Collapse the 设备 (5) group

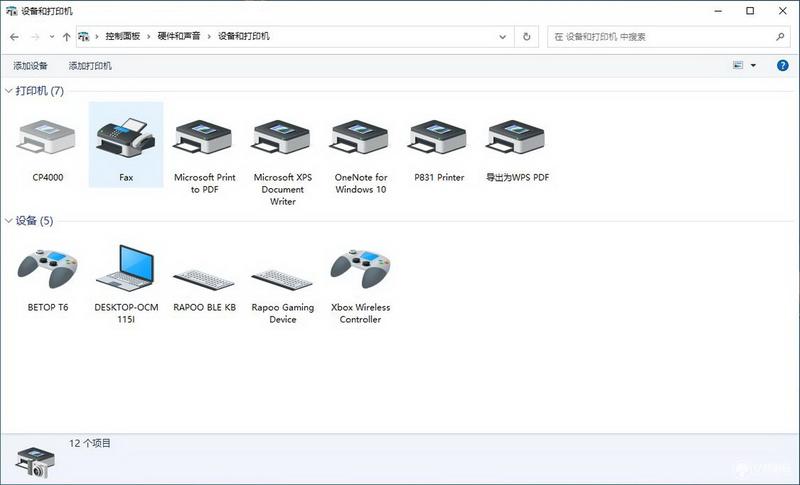[9, 221]
